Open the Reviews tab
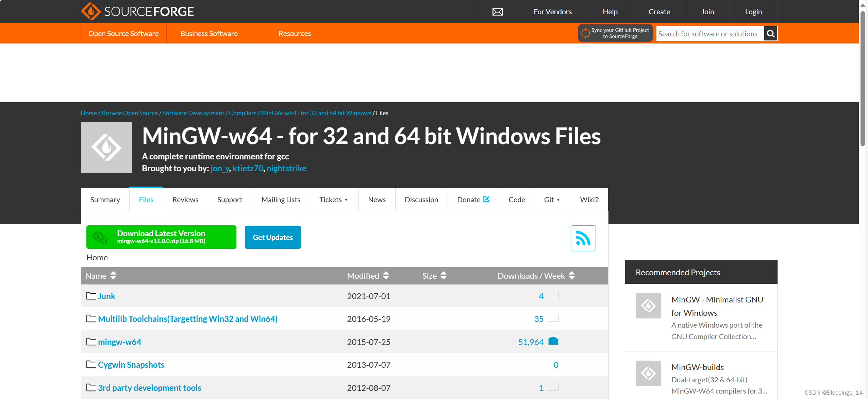Image resolution: width=868 pixels, height=399 pixels. coord(185,199)
